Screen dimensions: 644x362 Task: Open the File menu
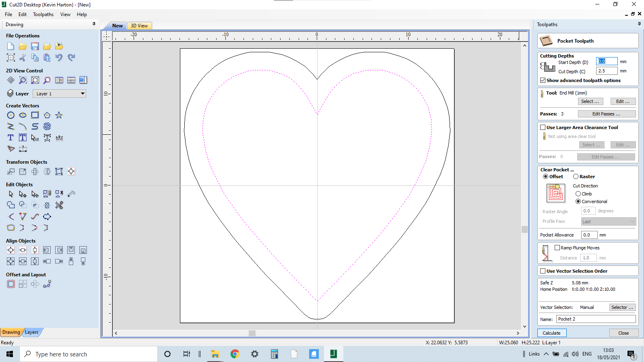point(8,14)
